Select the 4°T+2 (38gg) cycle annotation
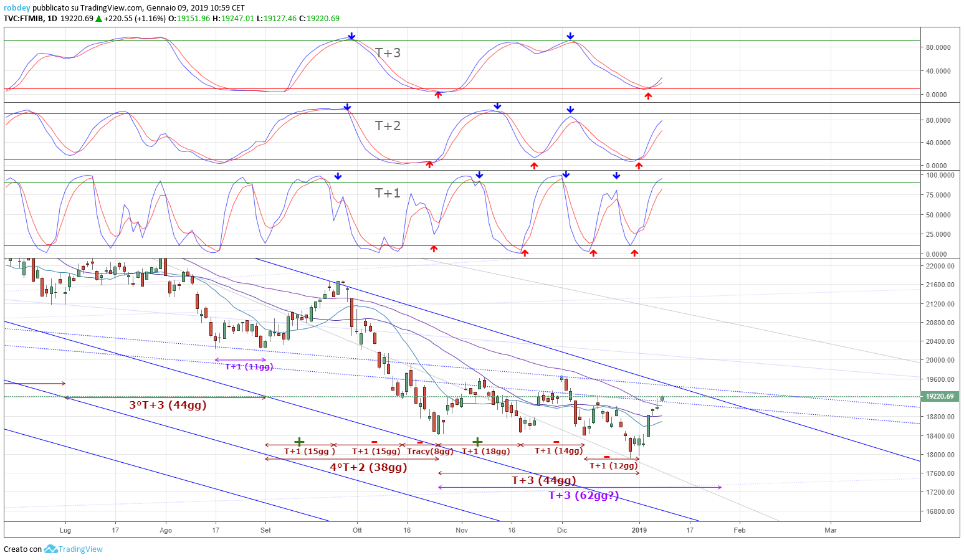The height and width of the screenshot is (560, 964). (x=368, y=467)
